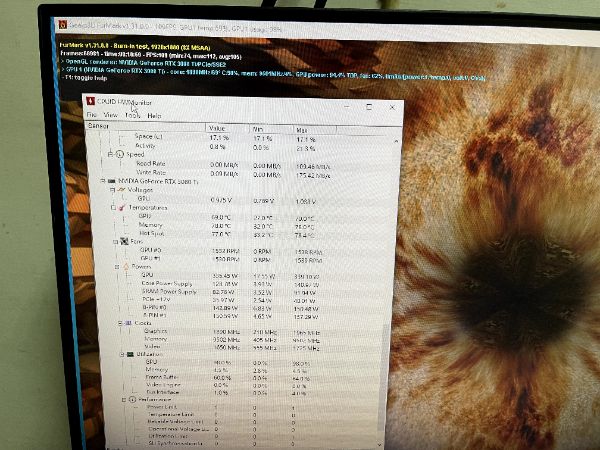Click FurMark 'F1: toggle help' overlay text
The width and height of the screenshot is (600, 450).
[x=85, y=78]
